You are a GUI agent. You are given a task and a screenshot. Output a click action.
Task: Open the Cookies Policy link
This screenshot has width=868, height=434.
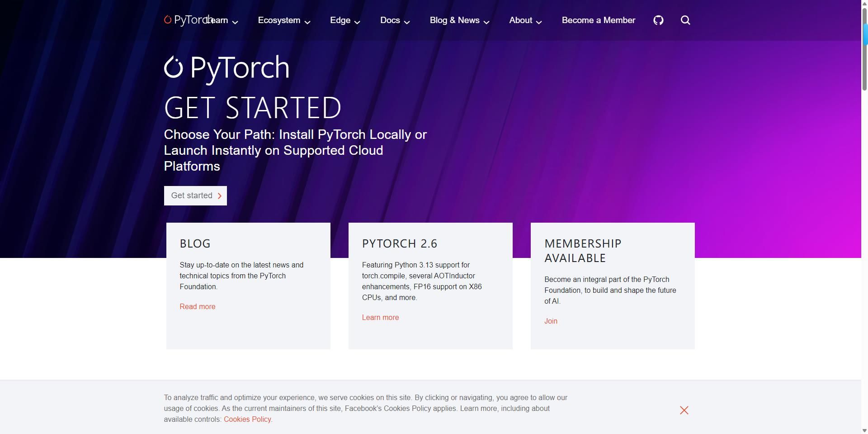(247, 419)
